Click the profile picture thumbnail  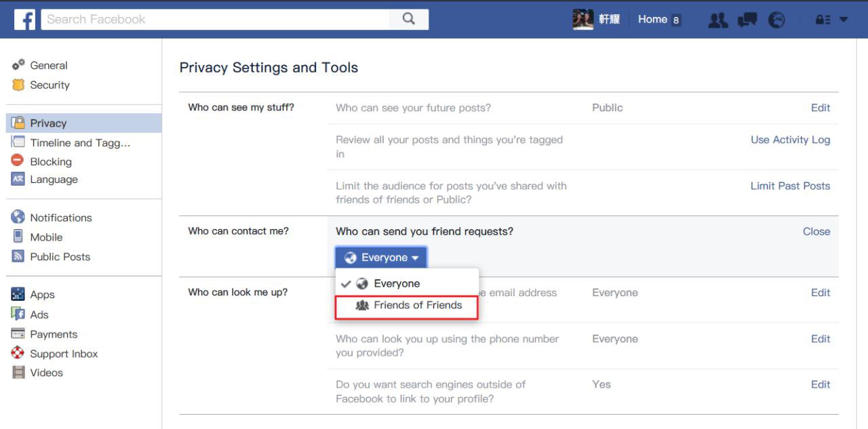pyautogui.click(x=583, y=19)
